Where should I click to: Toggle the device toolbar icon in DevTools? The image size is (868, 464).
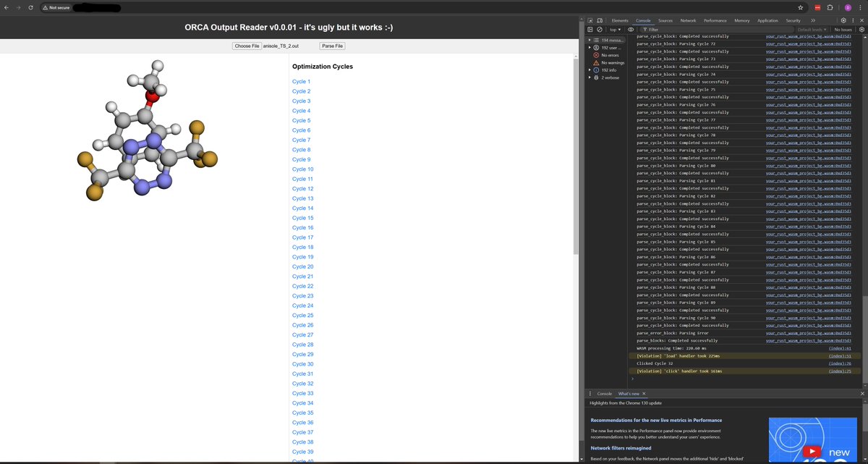pos(600,20)
